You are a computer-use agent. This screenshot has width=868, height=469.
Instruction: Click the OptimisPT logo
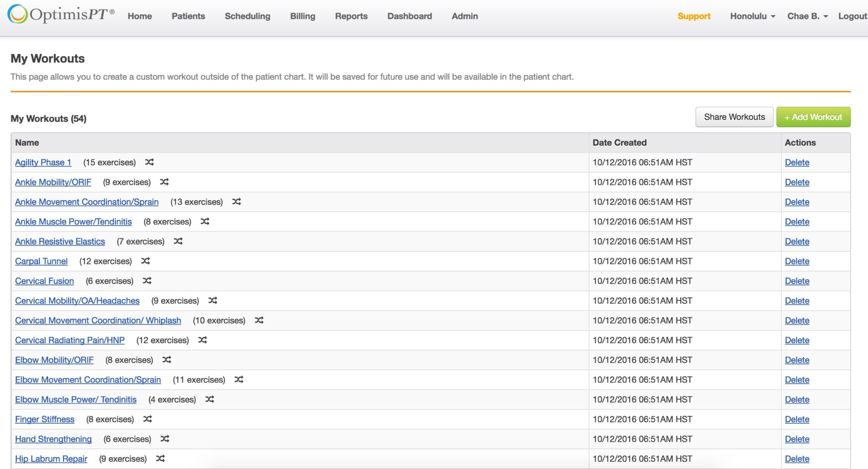61,14
